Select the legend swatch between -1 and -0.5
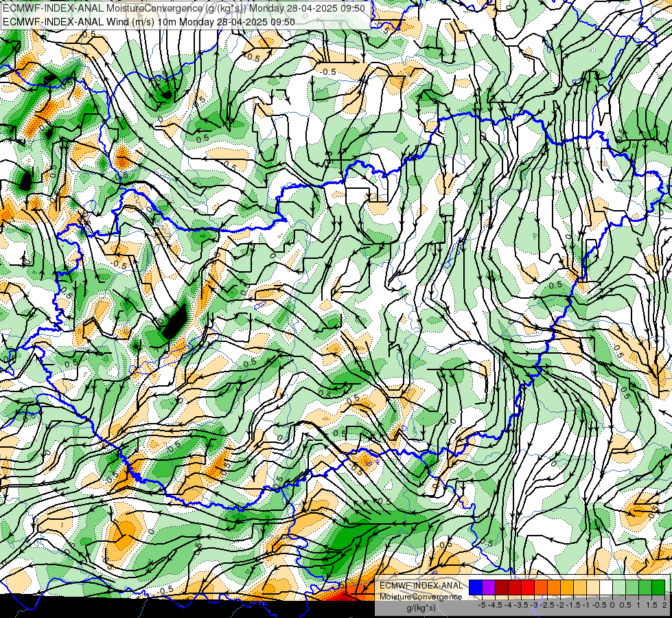 [x=593, y=588]
